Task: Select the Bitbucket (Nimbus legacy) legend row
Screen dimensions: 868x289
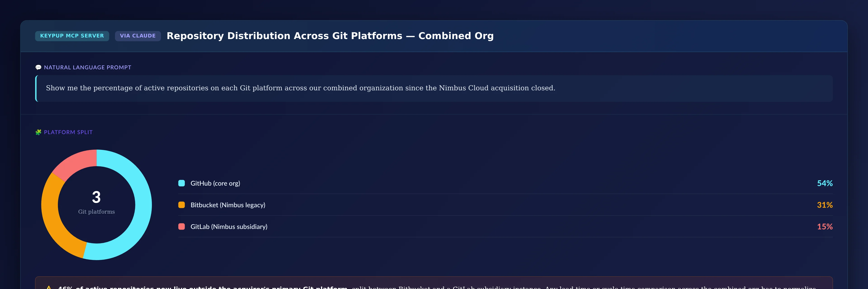Action: click(505, 205)
